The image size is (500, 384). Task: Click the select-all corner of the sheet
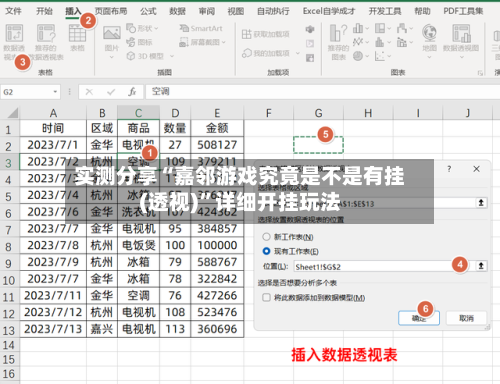(13, 113)
